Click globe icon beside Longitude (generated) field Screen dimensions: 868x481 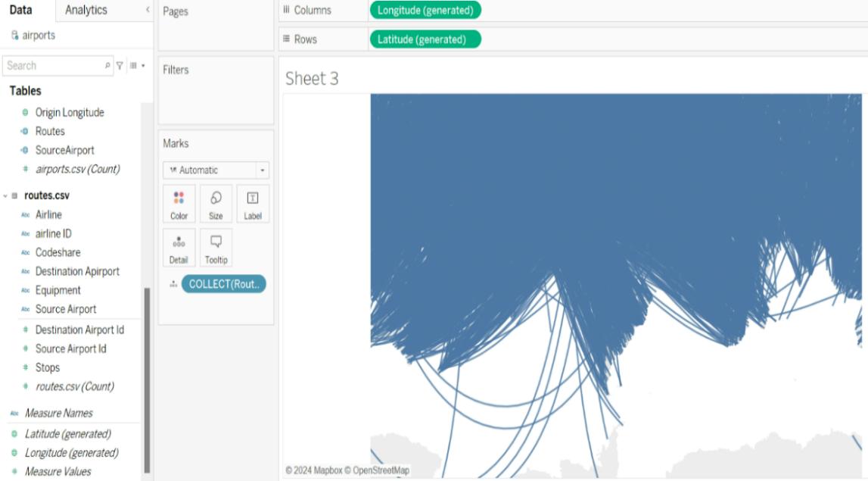14,453
